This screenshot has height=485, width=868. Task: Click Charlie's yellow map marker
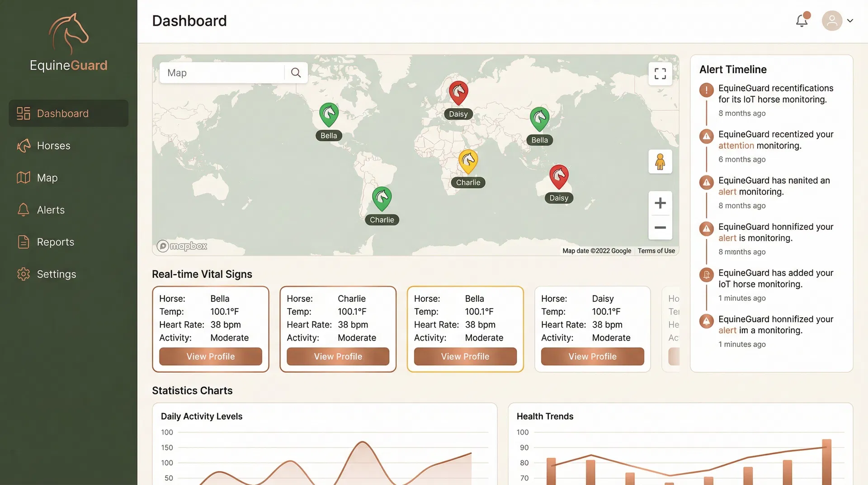tap(468, 162)
